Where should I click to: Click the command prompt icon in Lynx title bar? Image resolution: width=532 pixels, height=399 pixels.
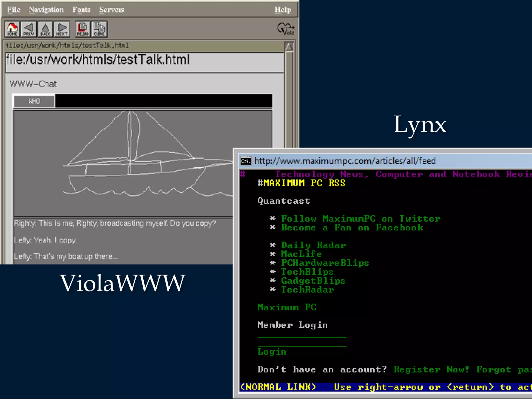click(245, 161)
